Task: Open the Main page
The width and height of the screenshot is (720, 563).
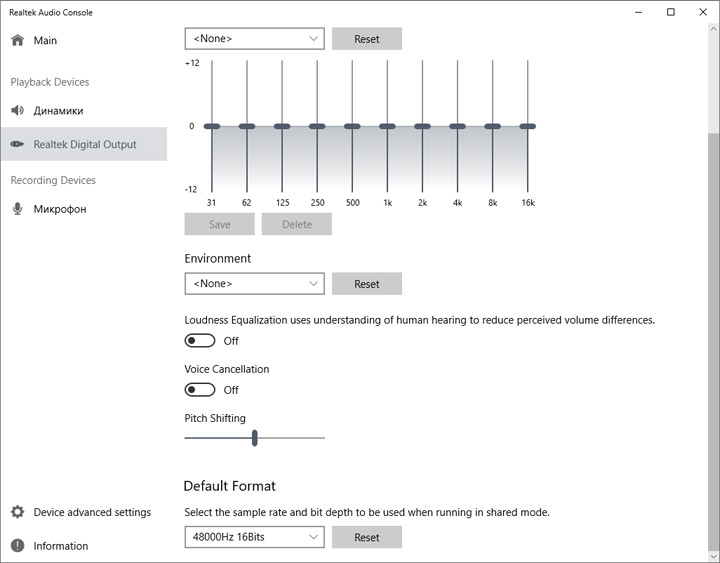Action: 84,40
